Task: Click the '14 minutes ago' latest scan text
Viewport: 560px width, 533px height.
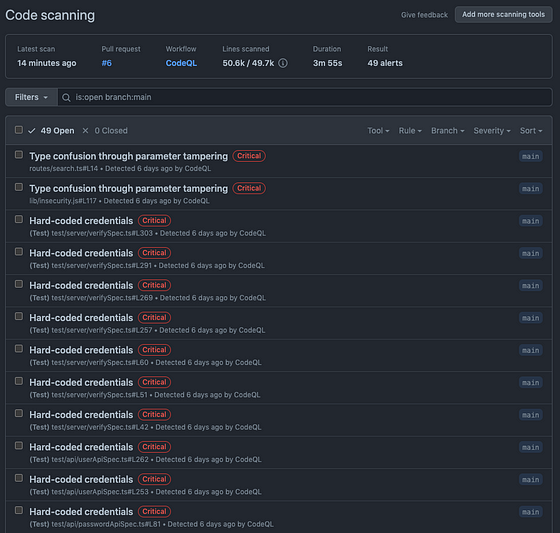Action: click(x=47, y=63)
